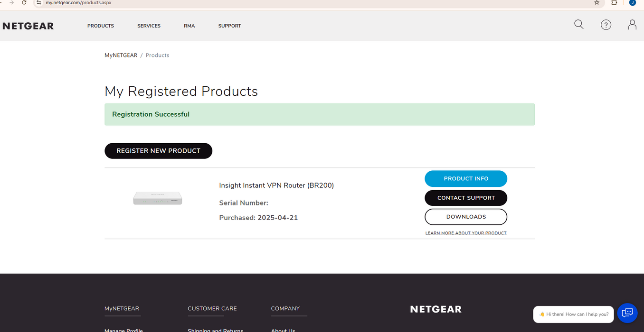The width and height of the screenshot is (644, 332).
Task: Click the Purchased: 2025-04-21 text
Action: (x=258, y=218)
